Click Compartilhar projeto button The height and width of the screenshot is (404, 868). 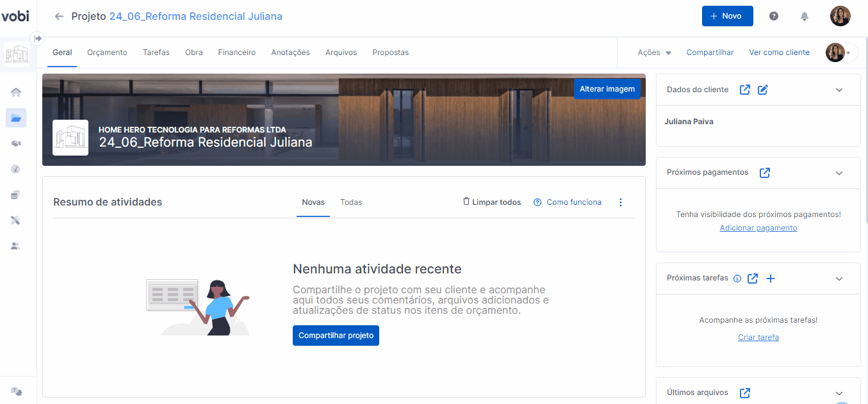336,335
